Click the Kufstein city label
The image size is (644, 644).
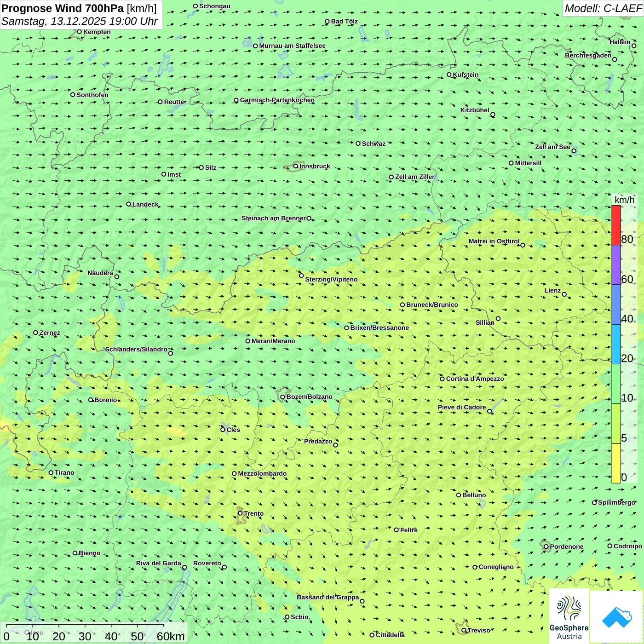pos(466,75)
